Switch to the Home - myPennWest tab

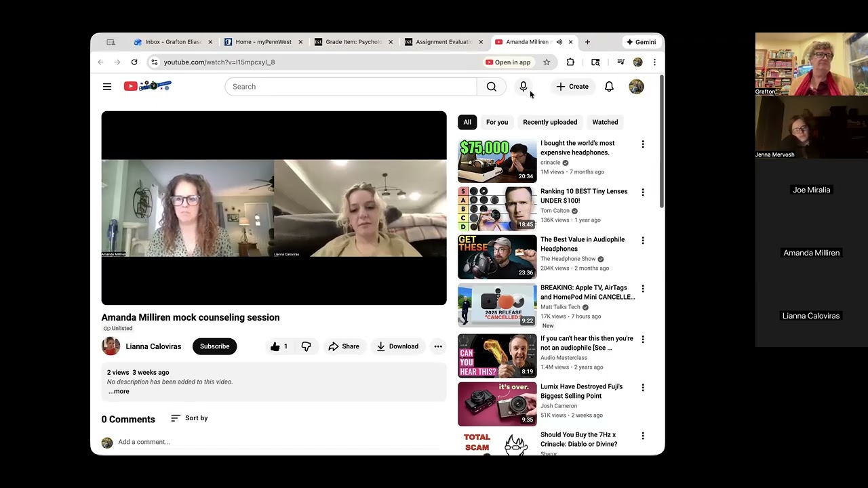pyautogui.click(x=263, y=42)
